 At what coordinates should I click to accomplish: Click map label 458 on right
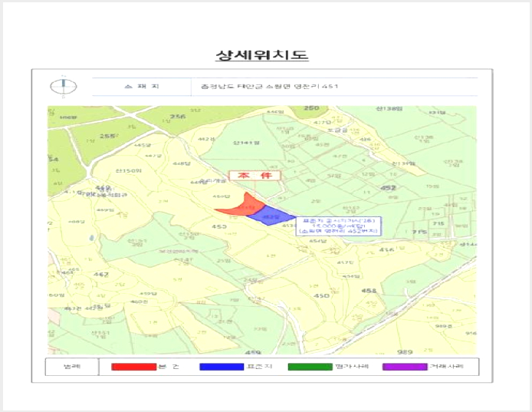click(369, 291)
